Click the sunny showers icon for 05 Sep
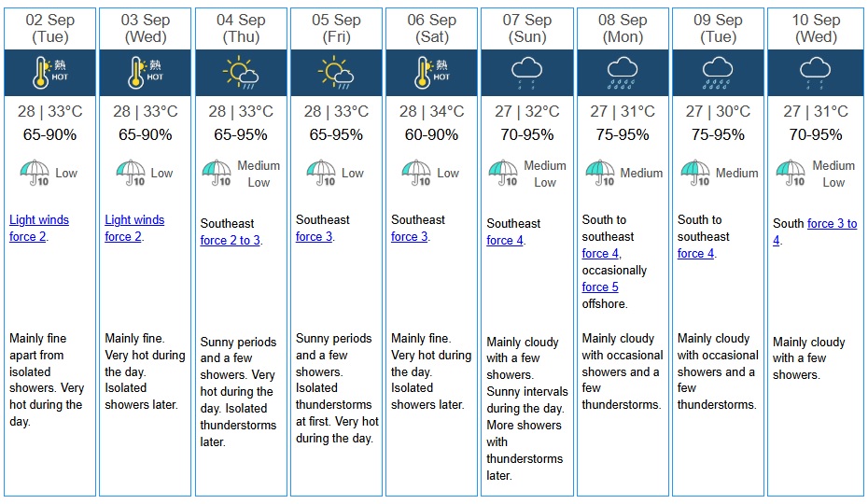Viewport: 868px width, 504px height. pyautogui.click(x=335, y=72)
